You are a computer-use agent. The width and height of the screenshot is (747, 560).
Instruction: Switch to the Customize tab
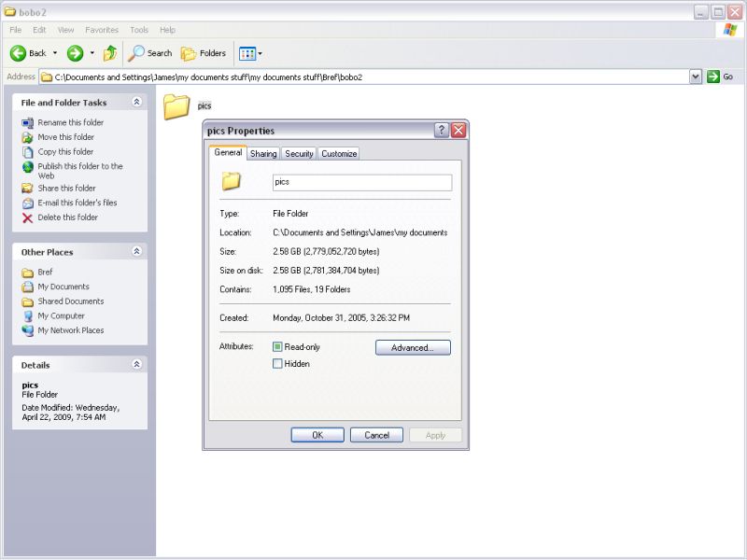[339, 153]
